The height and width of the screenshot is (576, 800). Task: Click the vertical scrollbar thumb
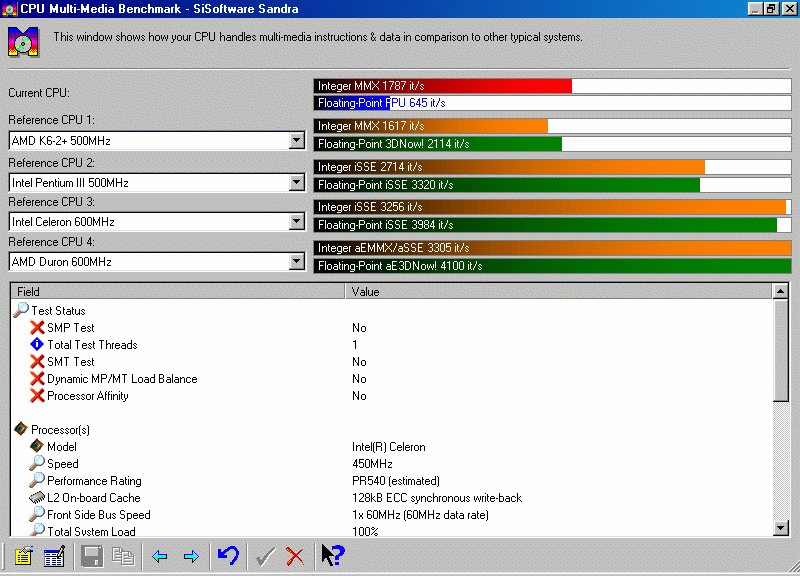click(781, 351)
